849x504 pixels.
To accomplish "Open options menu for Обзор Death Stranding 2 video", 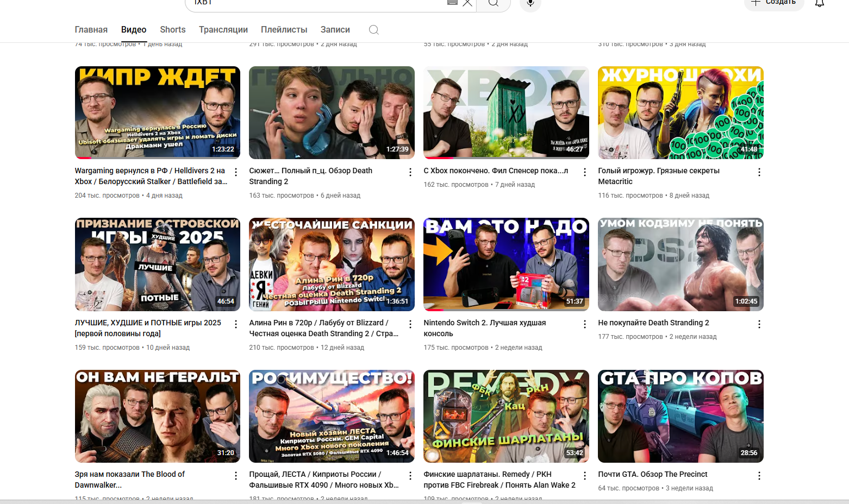I will 410,172.
